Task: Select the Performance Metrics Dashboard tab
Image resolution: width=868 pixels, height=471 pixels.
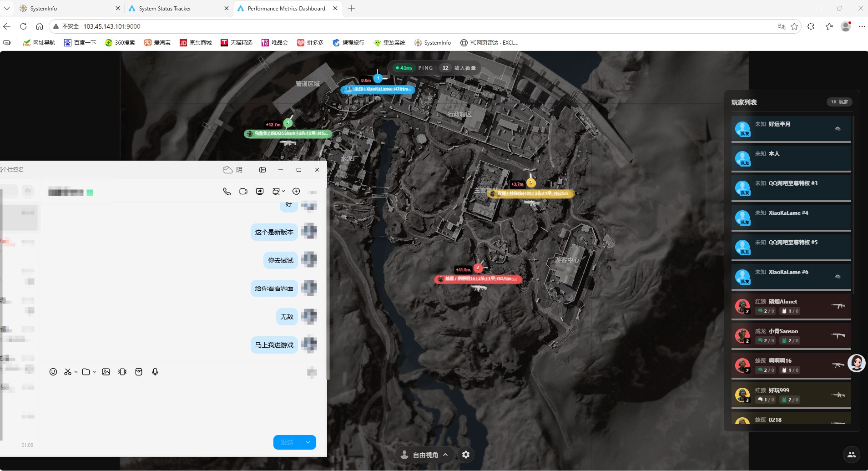Action: point(287,8)
